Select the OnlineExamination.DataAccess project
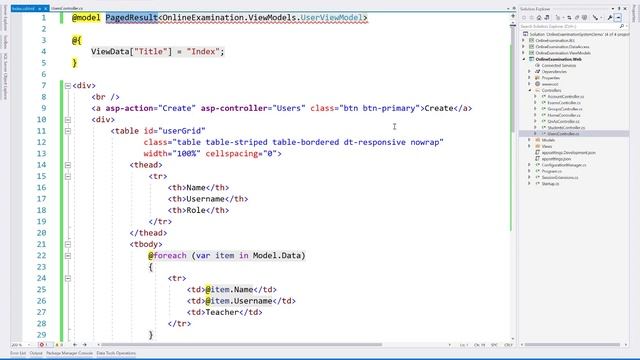Viewport: 640px width, 360px height. [x=562, y=47]
